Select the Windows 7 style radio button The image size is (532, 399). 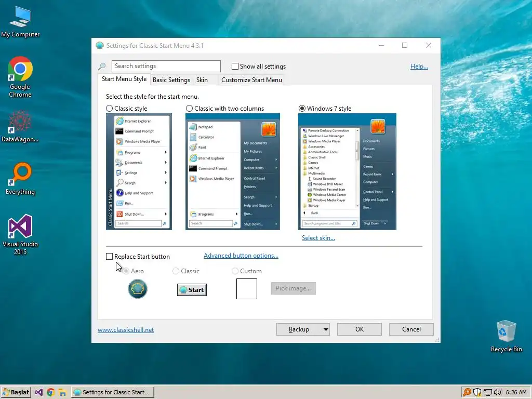[x=302, y=109]
